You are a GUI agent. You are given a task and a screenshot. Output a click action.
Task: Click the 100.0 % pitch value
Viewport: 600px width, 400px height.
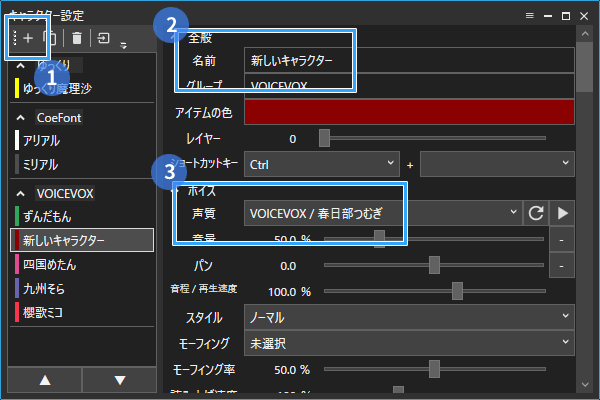(289, 292)
